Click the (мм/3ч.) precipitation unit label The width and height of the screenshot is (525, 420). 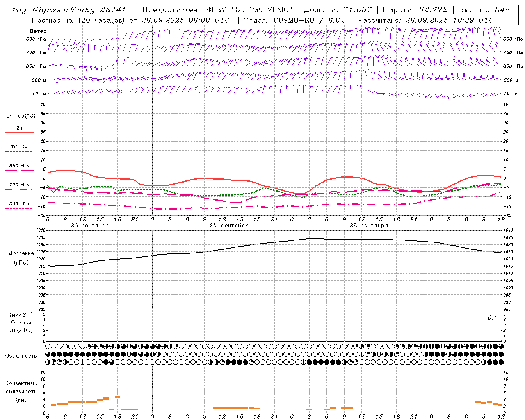[x=21, y=315]
